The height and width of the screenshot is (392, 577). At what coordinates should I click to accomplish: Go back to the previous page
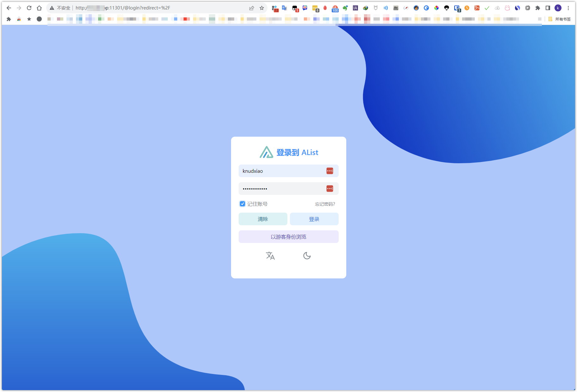click(9, 8)
